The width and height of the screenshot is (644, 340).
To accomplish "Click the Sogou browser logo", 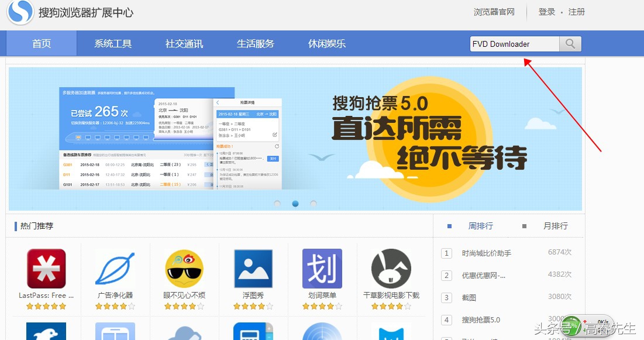I will click(19, 12).
